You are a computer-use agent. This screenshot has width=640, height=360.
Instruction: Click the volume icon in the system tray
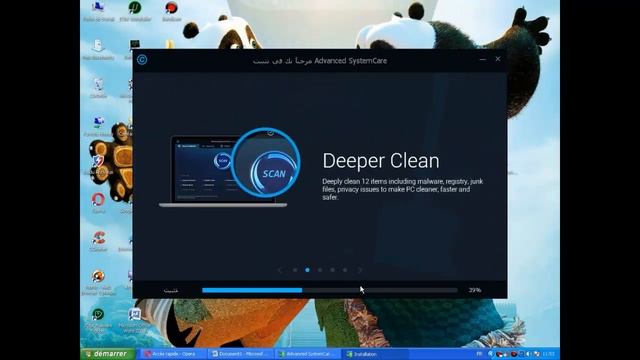[529, 354]
